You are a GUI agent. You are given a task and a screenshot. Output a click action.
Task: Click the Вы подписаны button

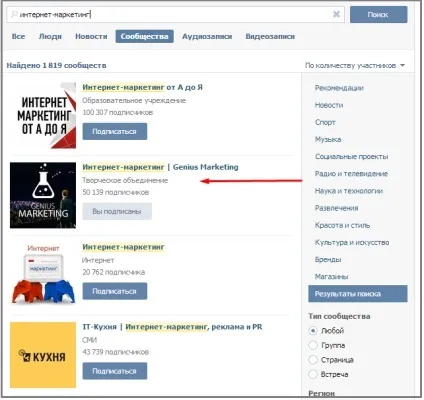tap(117, 211)
